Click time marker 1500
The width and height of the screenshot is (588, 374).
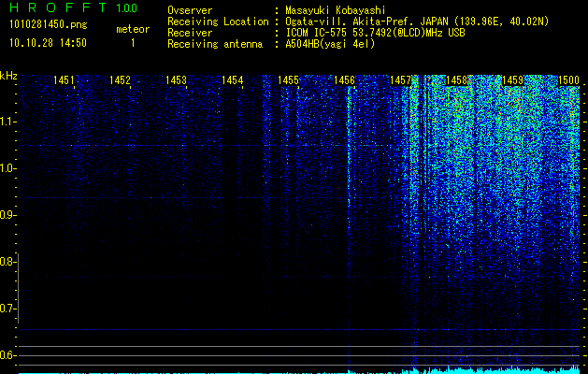(x=569, y=79)
